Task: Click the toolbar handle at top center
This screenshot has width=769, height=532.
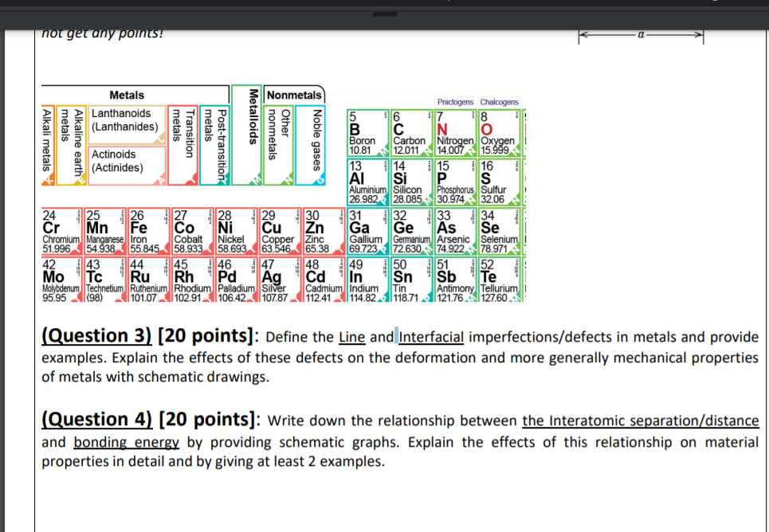Action: 384,14
